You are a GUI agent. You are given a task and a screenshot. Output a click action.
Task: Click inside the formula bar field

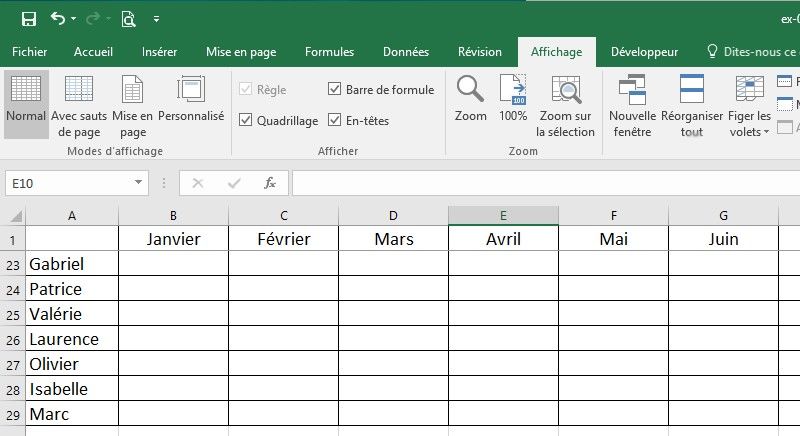540,183
